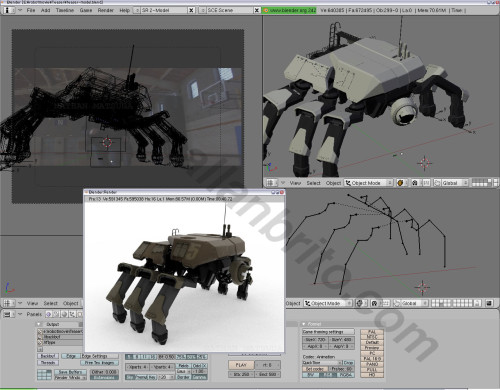500x390 pixels.
Task: Select the PAL preset button
Action: click(x=372, y=332)
